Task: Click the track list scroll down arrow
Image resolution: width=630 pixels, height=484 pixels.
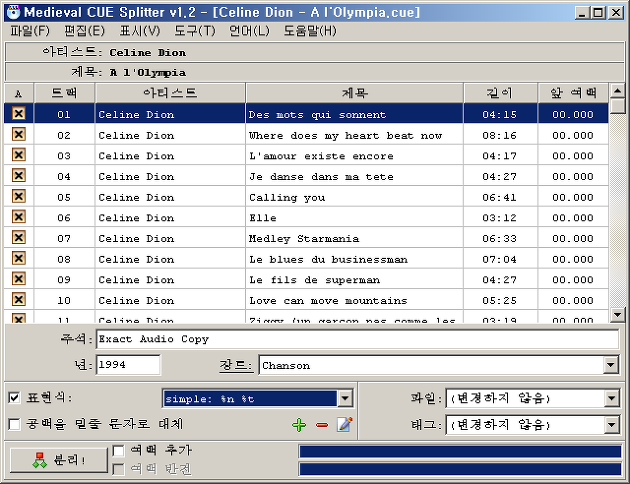Action: click(x=618, y=315)
